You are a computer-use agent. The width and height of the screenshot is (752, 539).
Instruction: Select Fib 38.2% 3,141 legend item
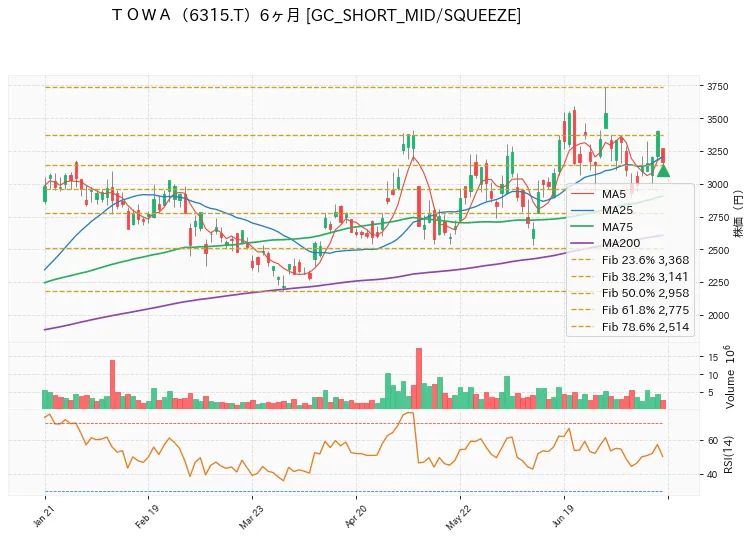(630, 277)
